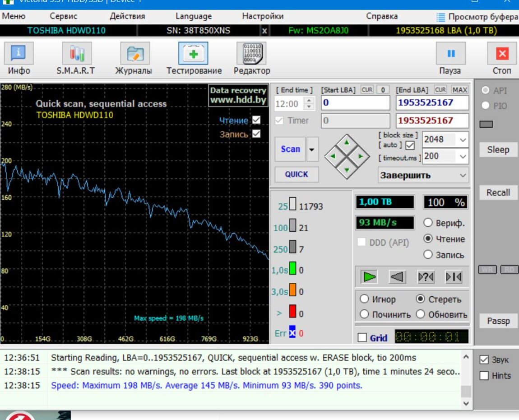Open the Журналы logs icon
Image resolution: width=519 pixels, height=420 pixels.
pyautogui.click(x=134, y=54)
